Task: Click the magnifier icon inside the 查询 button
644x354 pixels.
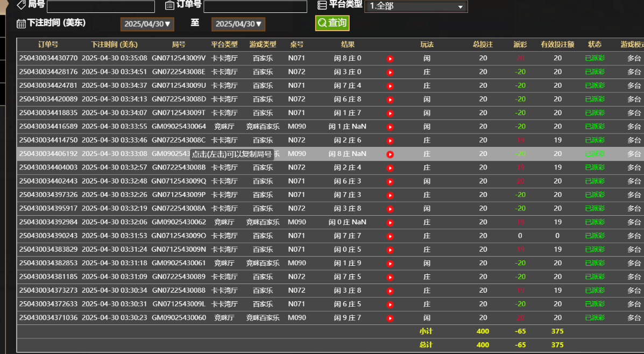Action: tap(322, 23)
